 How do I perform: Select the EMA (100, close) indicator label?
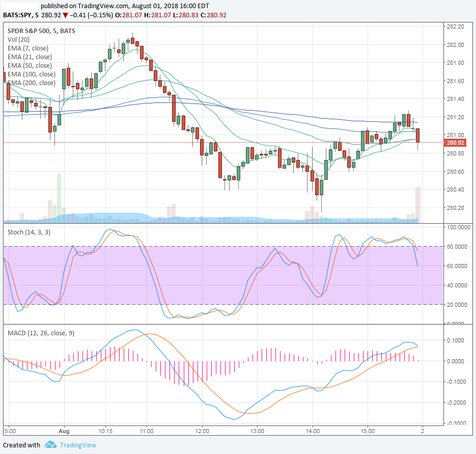32,74
